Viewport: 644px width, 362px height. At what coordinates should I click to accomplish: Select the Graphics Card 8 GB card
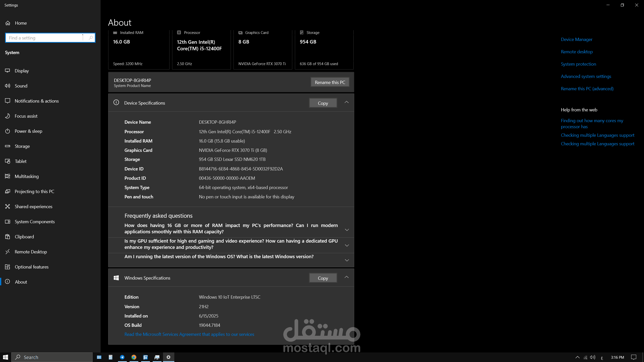263,50
